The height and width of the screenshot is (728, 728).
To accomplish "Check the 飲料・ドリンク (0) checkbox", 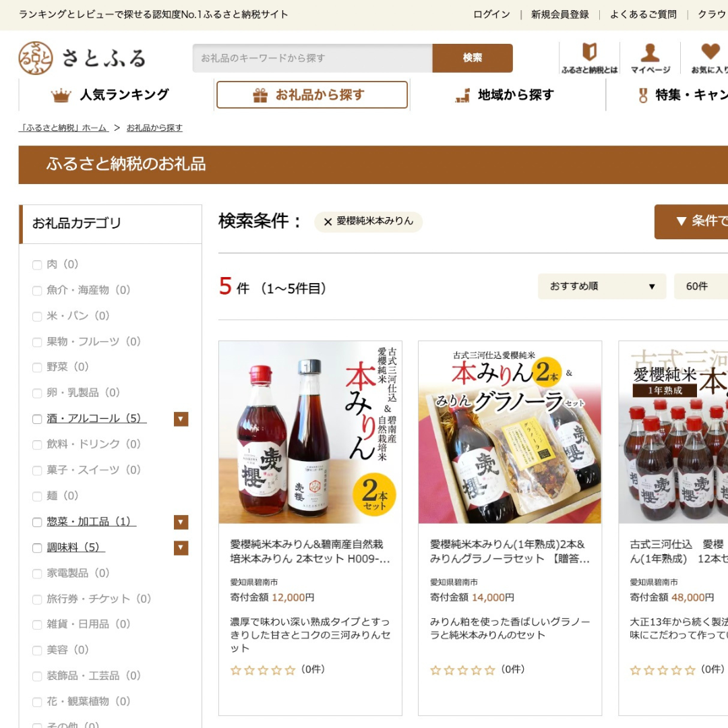I will pos(37,445).
